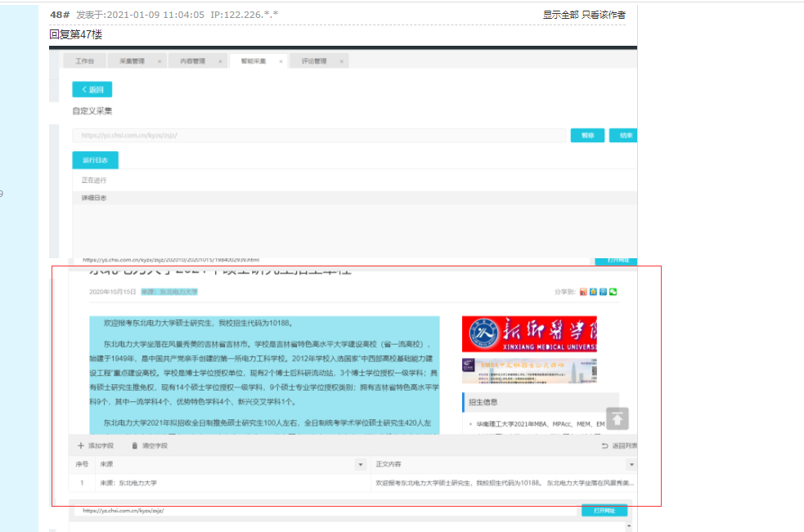Click the 详细日志 row
This screenshot has width=804, height=532.
(x=355, y=198)
